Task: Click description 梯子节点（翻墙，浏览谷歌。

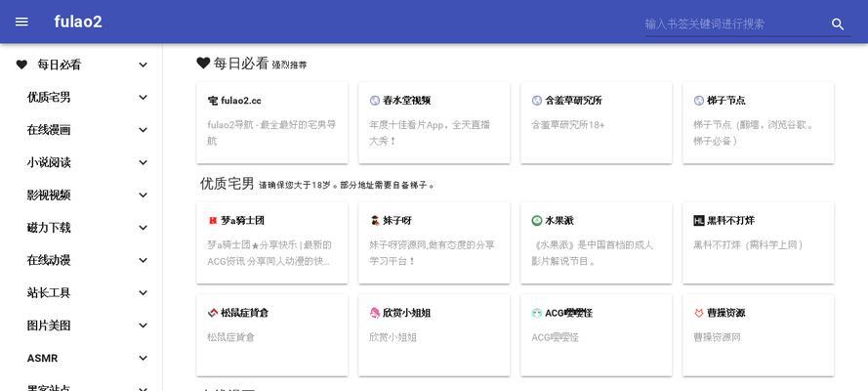Action: pyautogui.click(x=754, y=133)
